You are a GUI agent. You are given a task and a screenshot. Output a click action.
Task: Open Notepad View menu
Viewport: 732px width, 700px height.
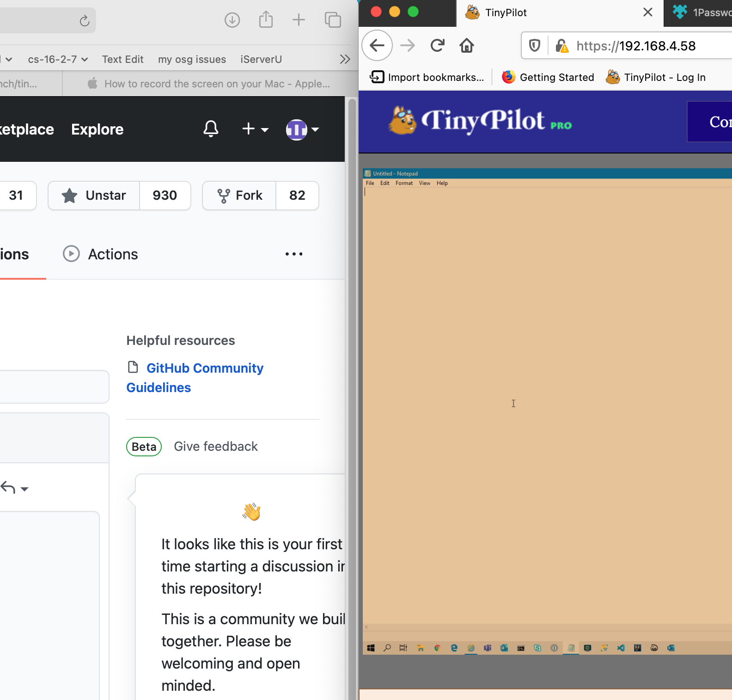click(425, 183)
